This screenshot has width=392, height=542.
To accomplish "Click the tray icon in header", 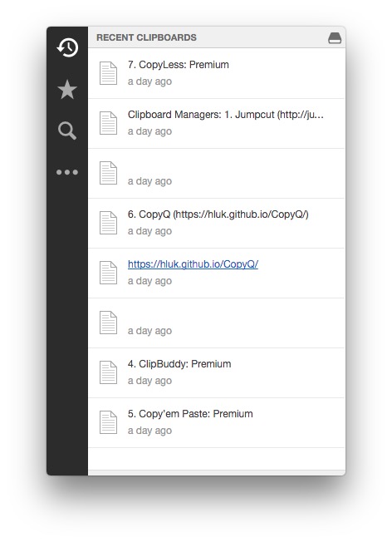I will coord(335,37).
